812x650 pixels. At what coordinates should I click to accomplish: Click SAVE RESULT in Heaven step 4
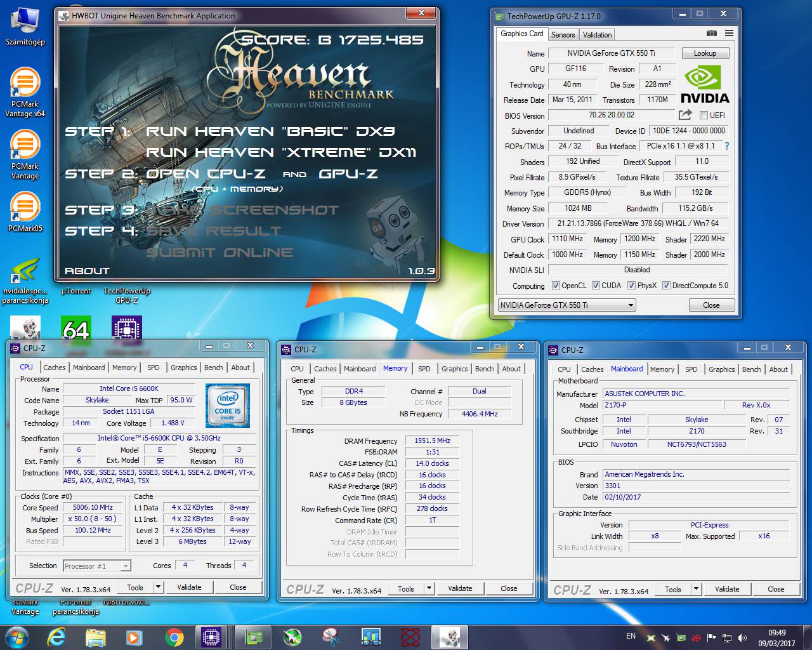coord(213,231)
